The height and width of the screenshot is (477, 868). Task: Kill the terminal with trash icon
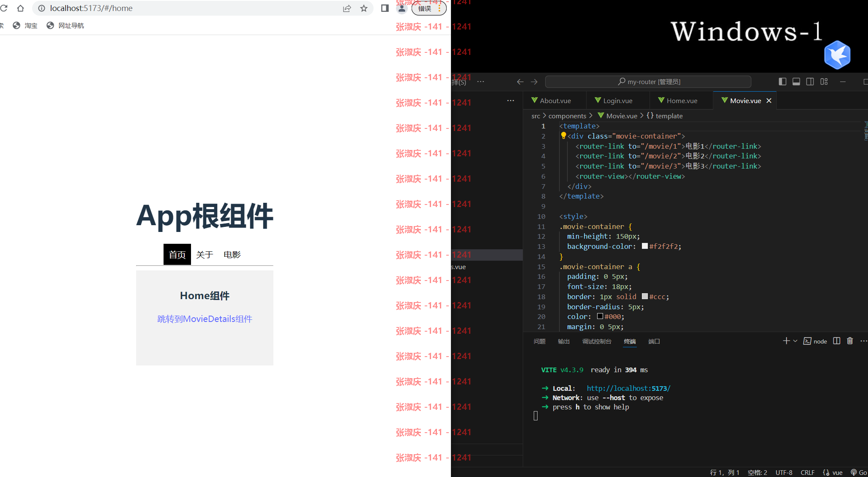pos(850,341)
